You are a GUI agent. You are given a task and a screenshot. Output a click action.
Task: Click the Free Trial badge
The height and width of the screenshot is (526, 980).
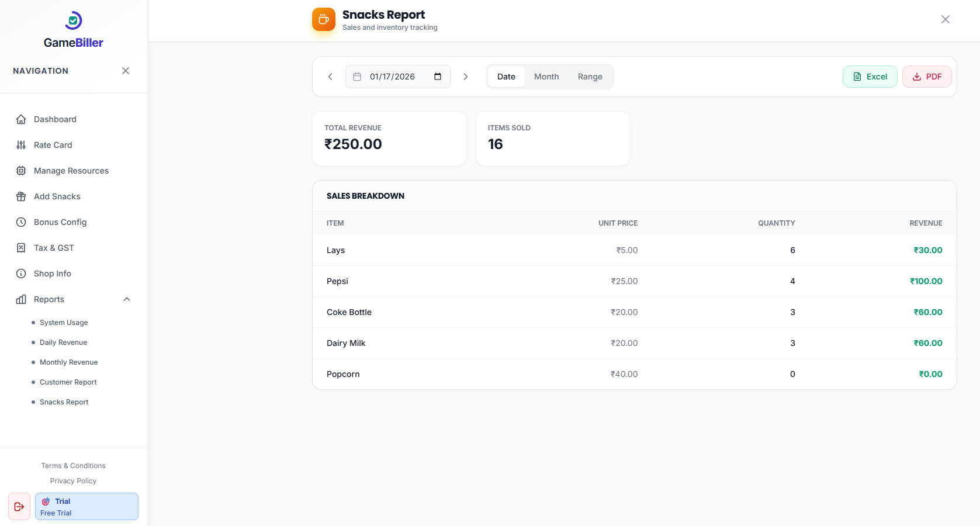(x=86, y=507)
